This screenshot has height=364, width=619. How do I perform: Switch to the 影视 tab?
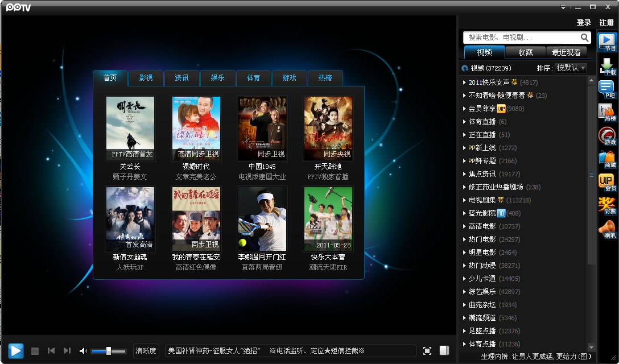146,78
